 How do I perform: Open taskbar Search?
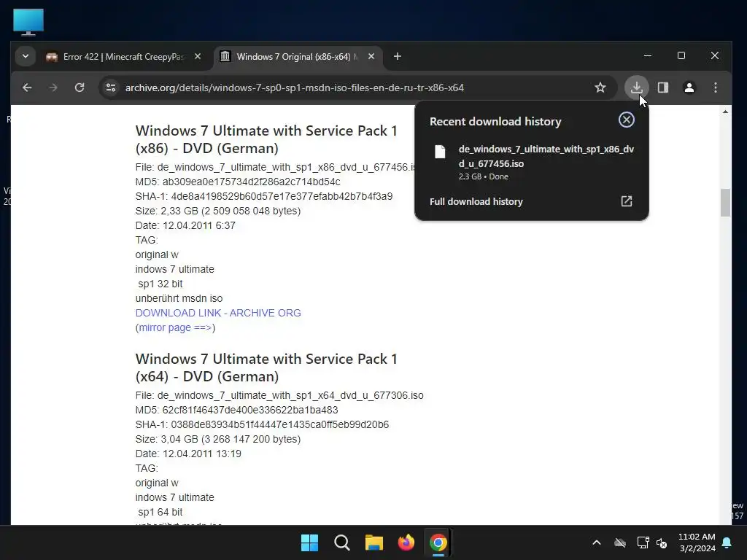[341, 542]
